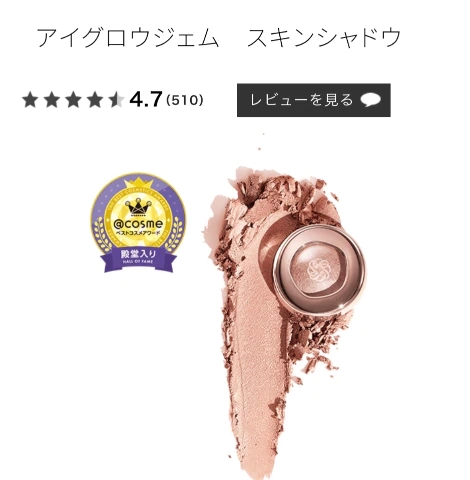Image resolution: width=470 pixels, height=480 pixels.
Task: Select the half-filled fifth rating star
Action: point(116,100)
